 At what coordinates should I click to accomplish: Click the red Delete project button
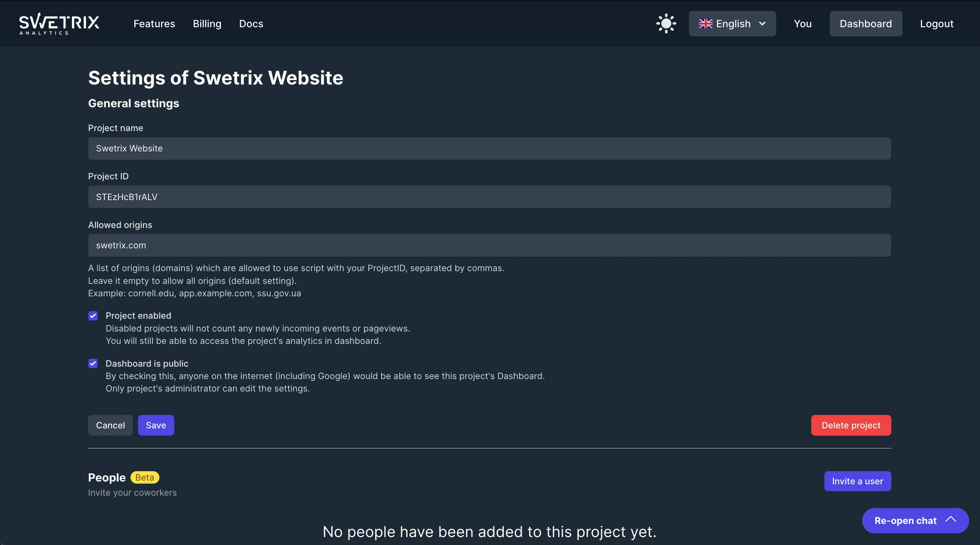[851, 425]
